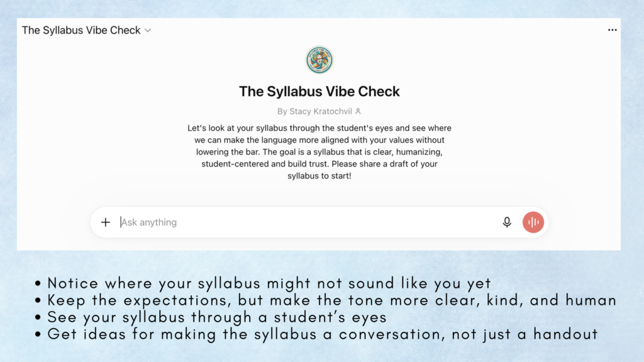The image size is (644, 362).
Task: Open the three-dot more options menu
Action: tap(612, 30)
